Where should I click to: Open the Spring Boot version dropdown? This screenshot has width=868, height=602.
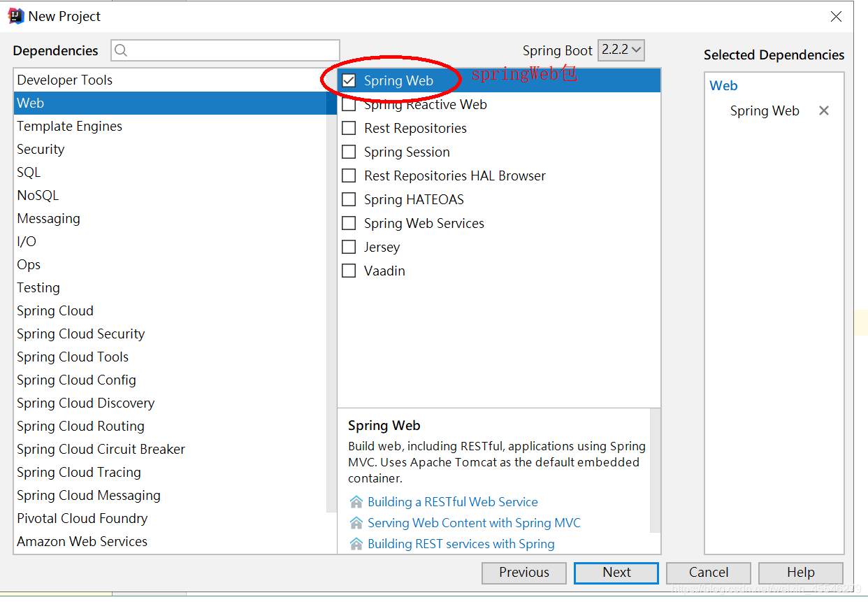coord(621,50)
